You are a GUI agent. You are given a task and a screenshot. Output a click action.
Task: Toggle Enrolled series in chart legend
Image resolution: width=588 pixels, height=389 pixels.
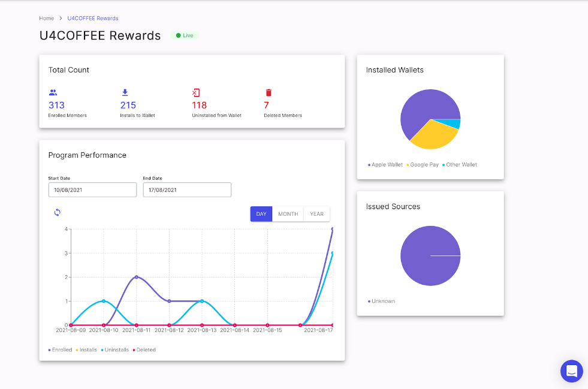tap(60, 349)
